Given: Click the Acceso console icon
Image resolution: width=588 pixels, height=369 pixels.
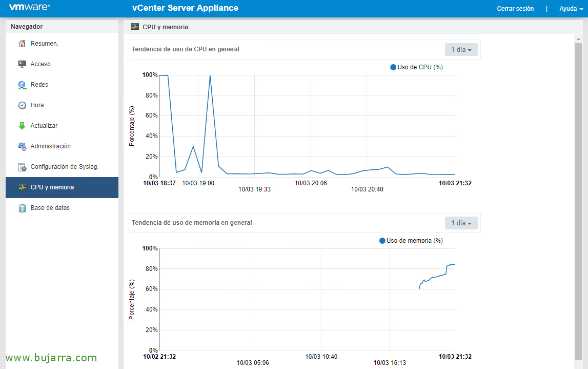Looking at the screenshot, I should [x=22, y=64].
